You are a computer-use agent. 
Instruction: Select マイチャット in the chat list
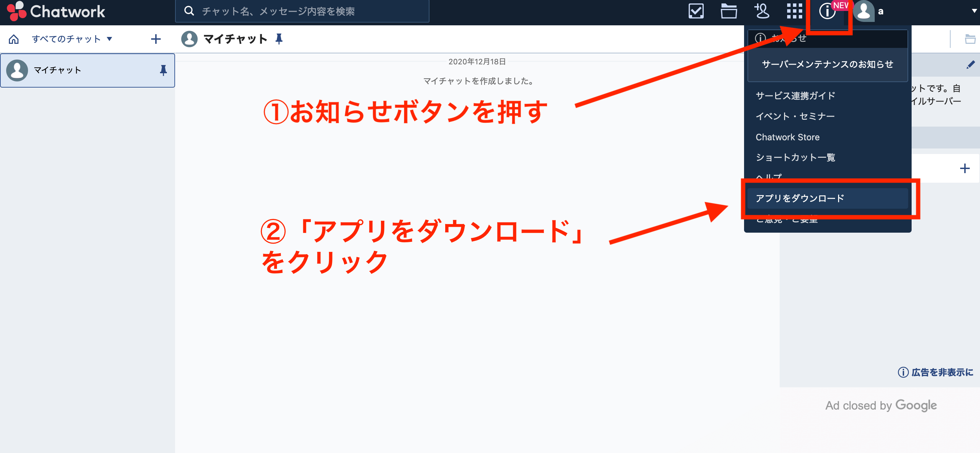point(88,70)
